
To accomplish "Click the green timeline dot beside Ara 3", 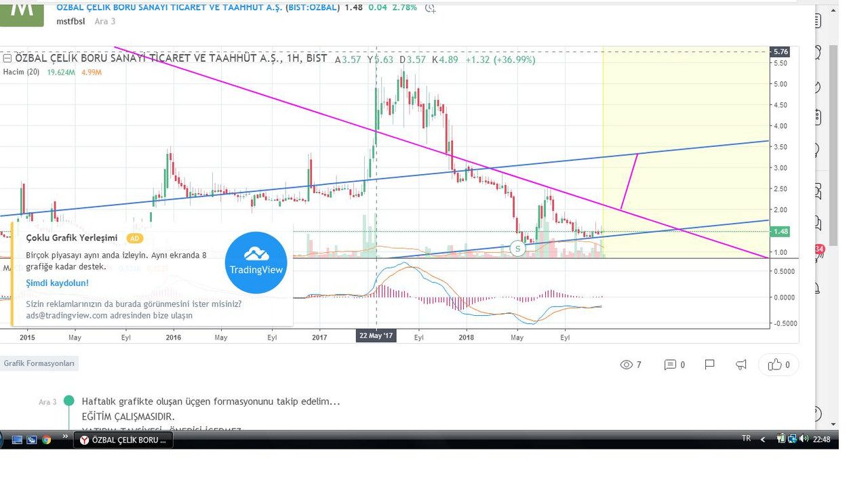I will pos(68,401).
